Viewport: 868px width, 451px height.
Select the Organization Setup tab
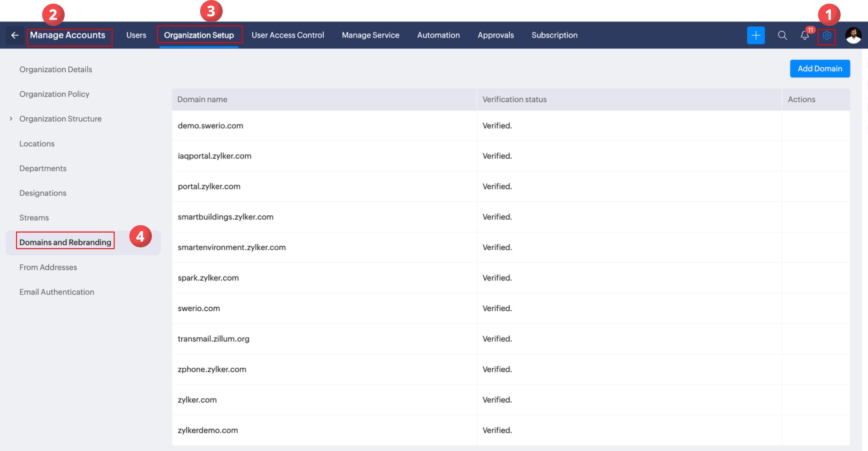pos(199,35)
